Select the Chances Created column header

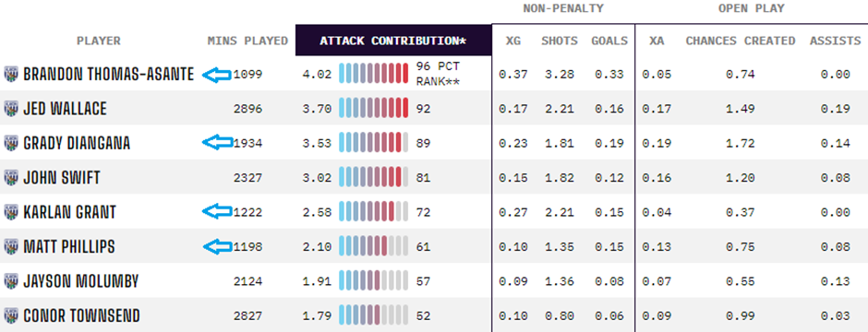741,41
